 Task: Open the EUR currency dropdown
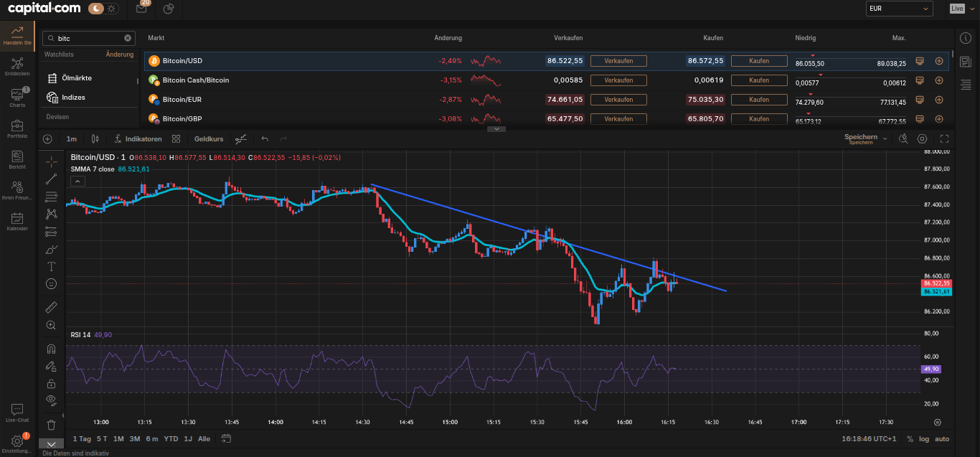coord(899,9)
